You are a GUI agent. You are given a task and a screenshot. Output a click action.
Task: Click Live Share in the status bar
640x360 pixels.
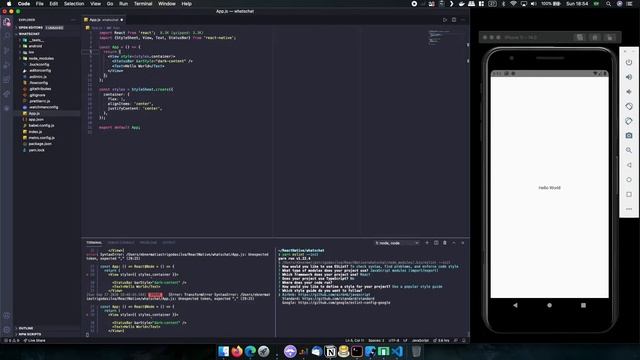tap(34, 340)
